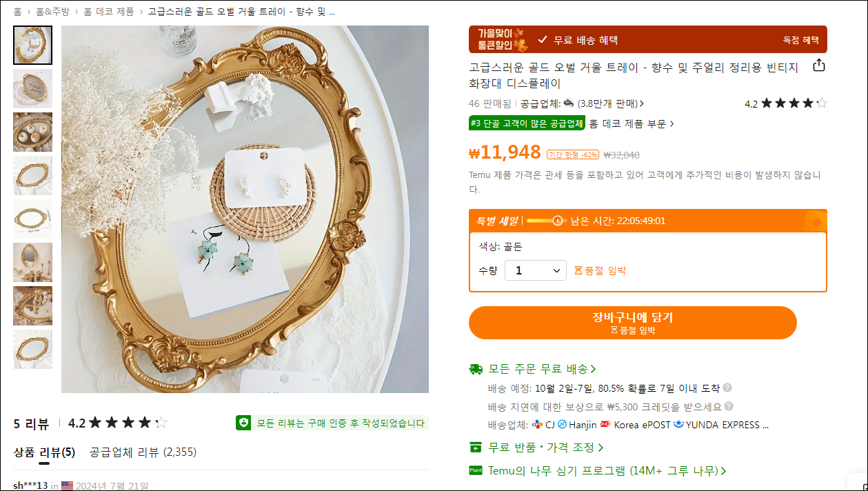
Task: Click the 장바구니에 담기 button
Action: tap(632, 323)
